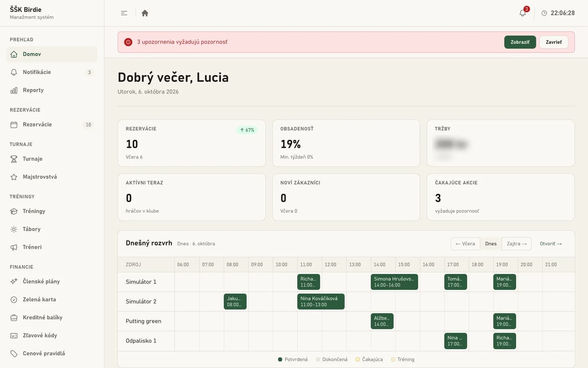588x368 pixels.
Task: Click the Notifikácie bell icon in sidebar
Action: point(14,72)
